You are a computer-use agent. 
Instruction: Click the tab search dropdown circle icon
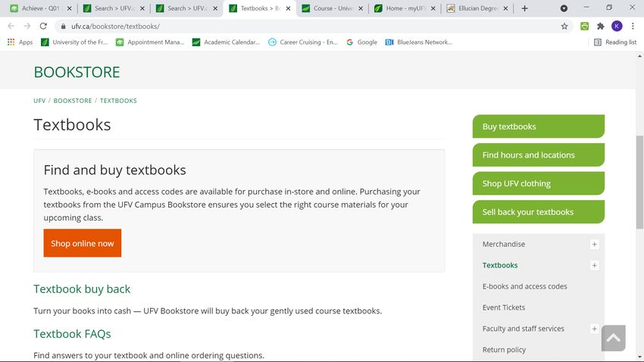click(x=564, y=8)
